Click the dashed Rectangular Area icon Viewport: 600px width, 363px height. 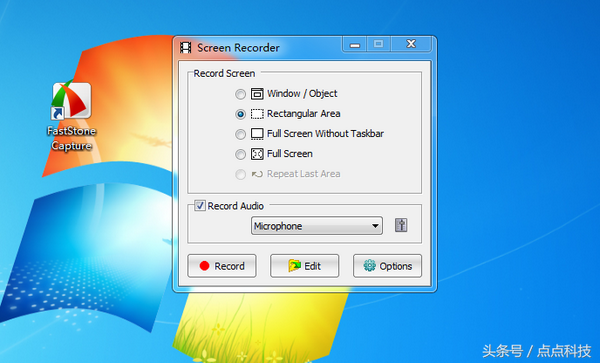point(257,114)
